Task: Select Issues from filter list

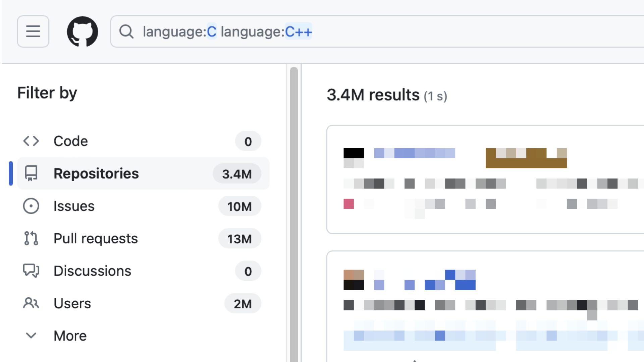Action: pyautogui.click(x=74, y=206)
